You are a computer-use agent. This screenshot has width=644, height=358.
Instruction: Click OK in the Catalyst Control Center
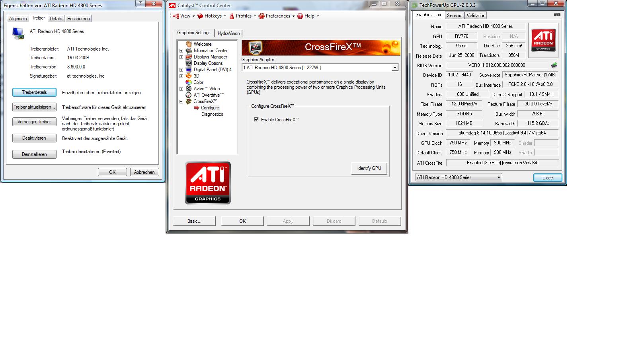pos(242,221)
